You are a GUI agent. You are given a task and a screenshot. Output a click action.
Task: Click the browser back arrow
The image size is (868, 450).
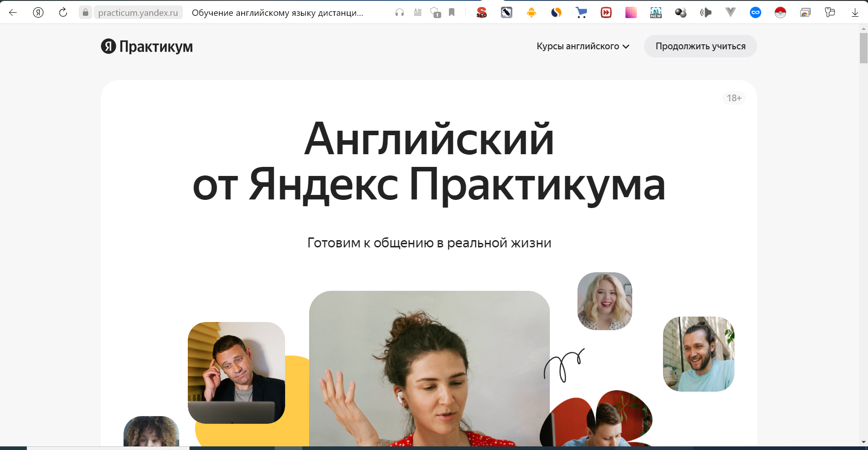click(x=13, y=13)
